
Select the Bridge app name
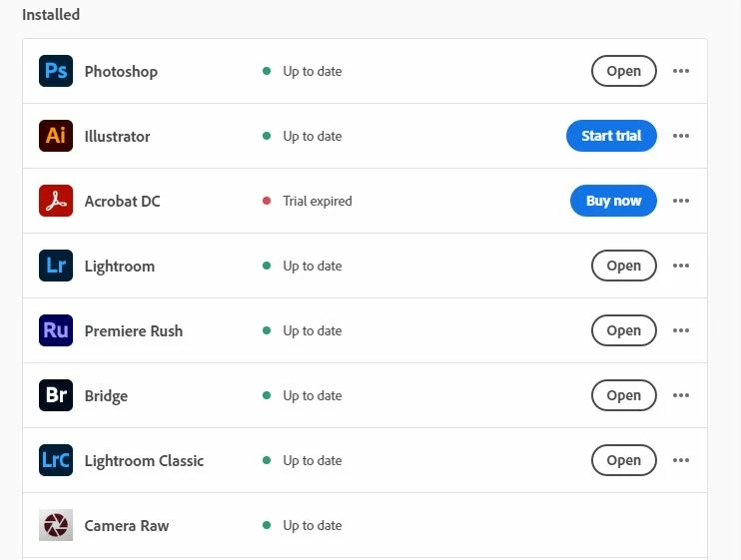coord(106,396)
